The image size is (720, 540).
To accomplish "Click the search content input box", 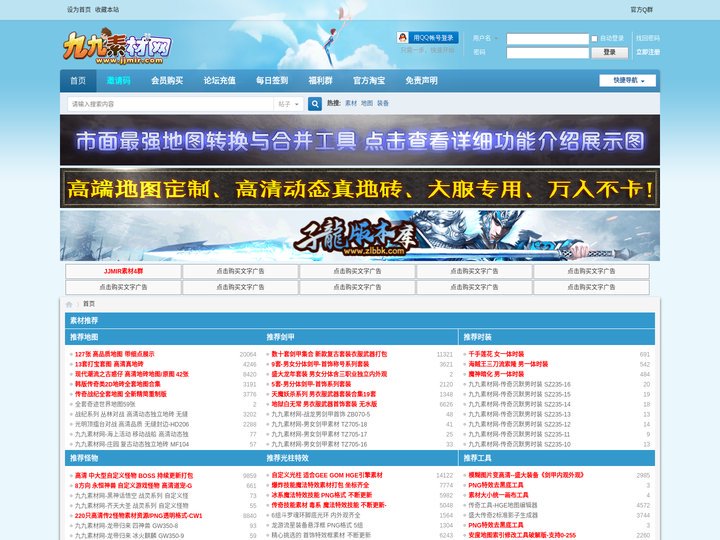I will point(171,104).
